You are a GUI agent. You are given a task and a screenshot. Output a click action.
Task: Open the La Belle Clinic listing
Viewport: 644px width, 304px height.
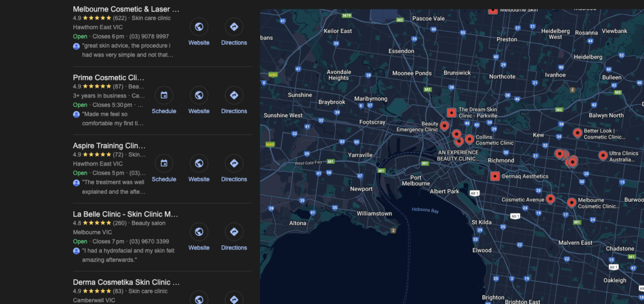click(x=124, y=214)
